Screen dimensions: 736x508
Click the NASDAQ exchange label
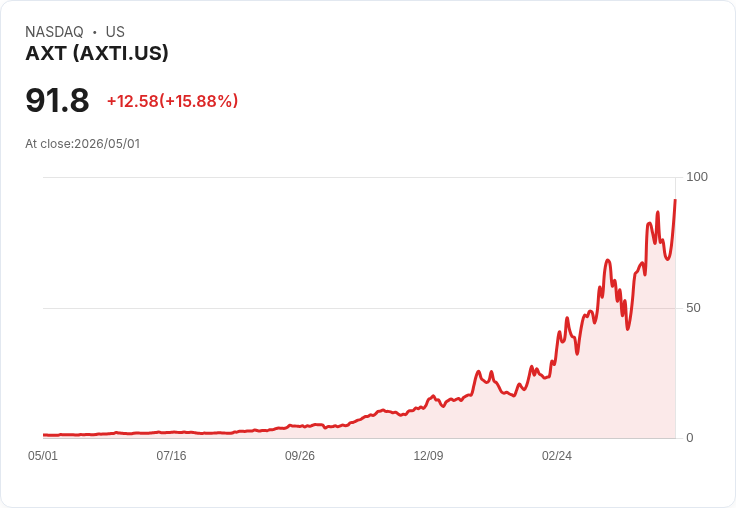pos(54,32)
